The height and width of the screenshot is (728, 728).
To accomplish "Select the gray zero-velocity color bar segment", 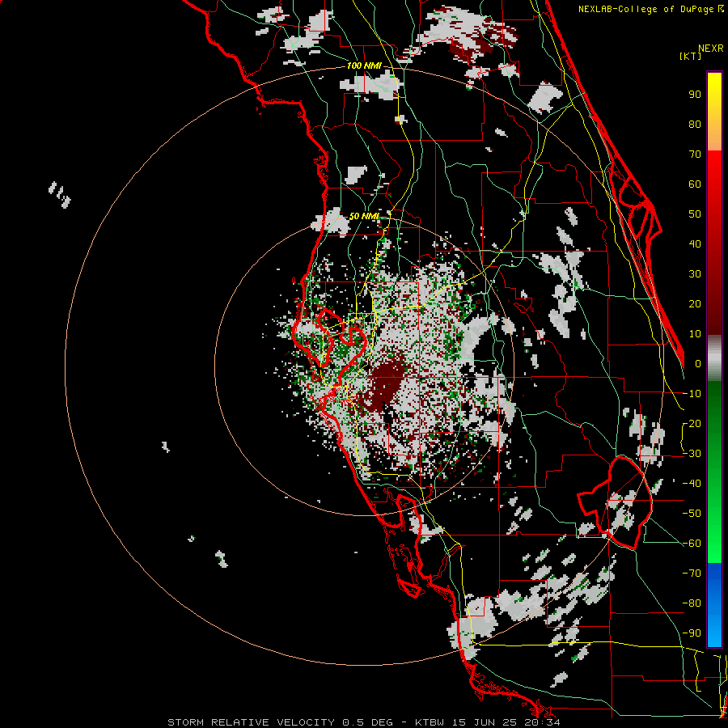I will tap(714, 358).
